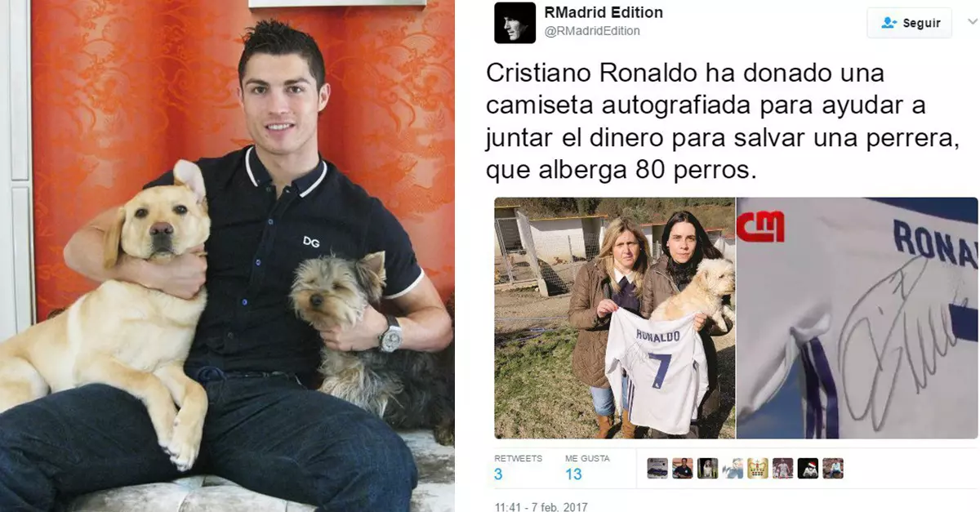Open the Santa hat liker avatar
Viewport: 980px width, 512px height.
[808, 468]
